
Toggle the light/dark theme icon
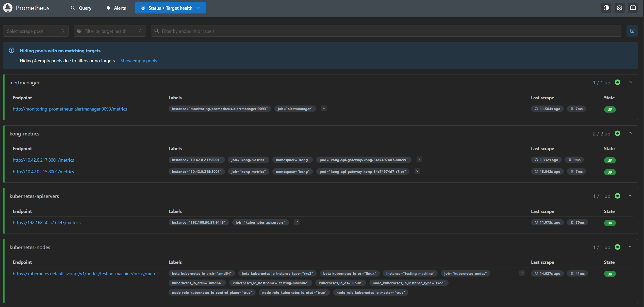coord(606,8)
